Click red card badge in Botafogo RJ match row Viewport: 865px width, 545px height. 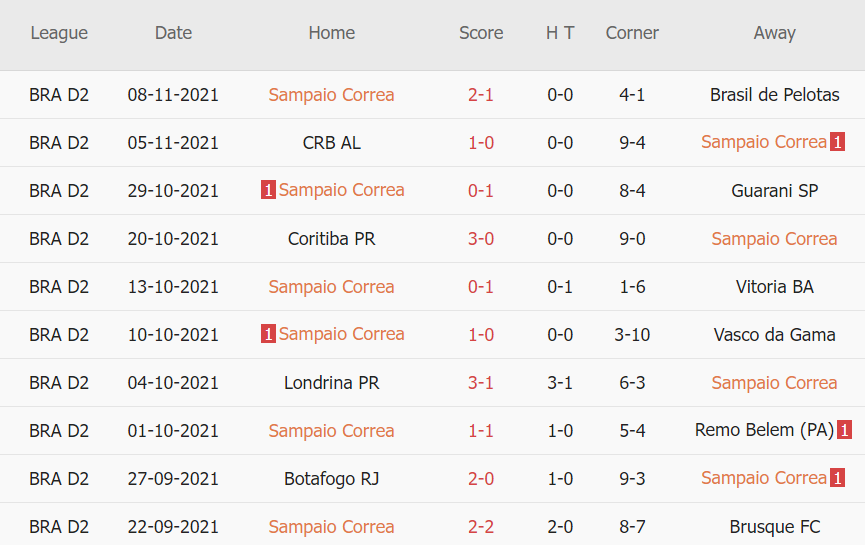coord(837,478)
